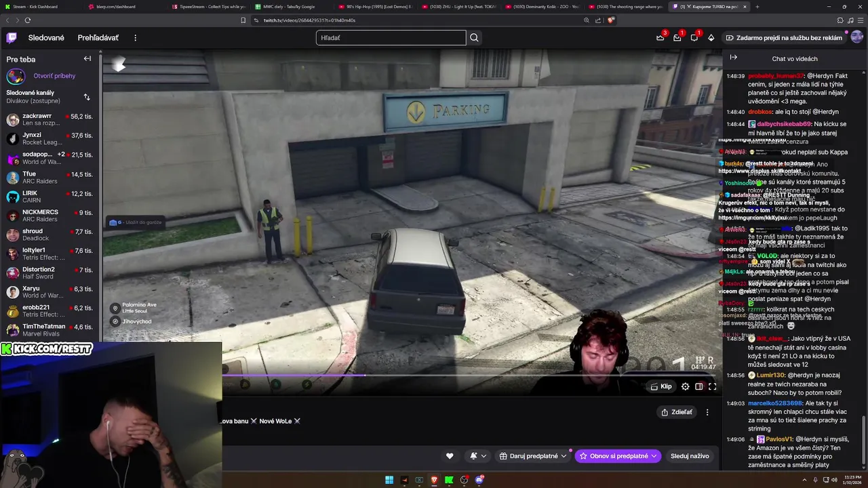Collapse the Chat vo videách panel

click(x=734, y=58)
